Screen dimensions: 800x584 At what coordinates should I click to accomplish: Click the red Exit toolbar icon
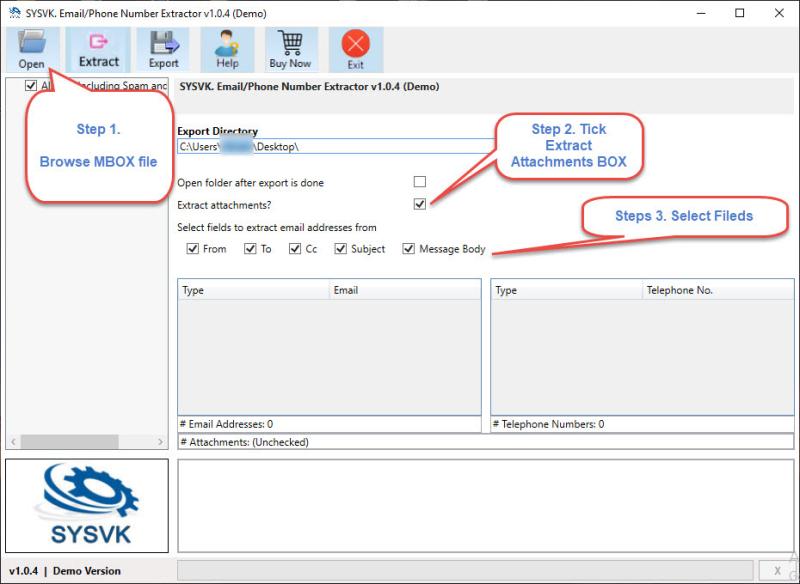click(x=356, y=49)
